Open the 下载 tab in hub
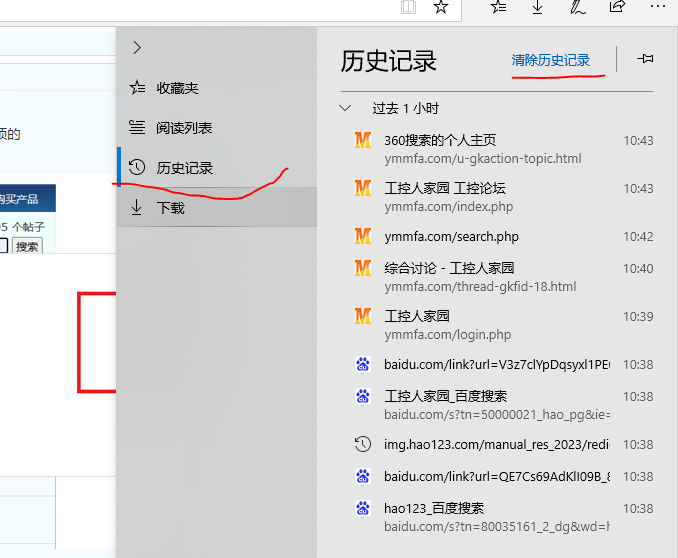The height and width of the screenshot is (558, 678). (170, 208)
